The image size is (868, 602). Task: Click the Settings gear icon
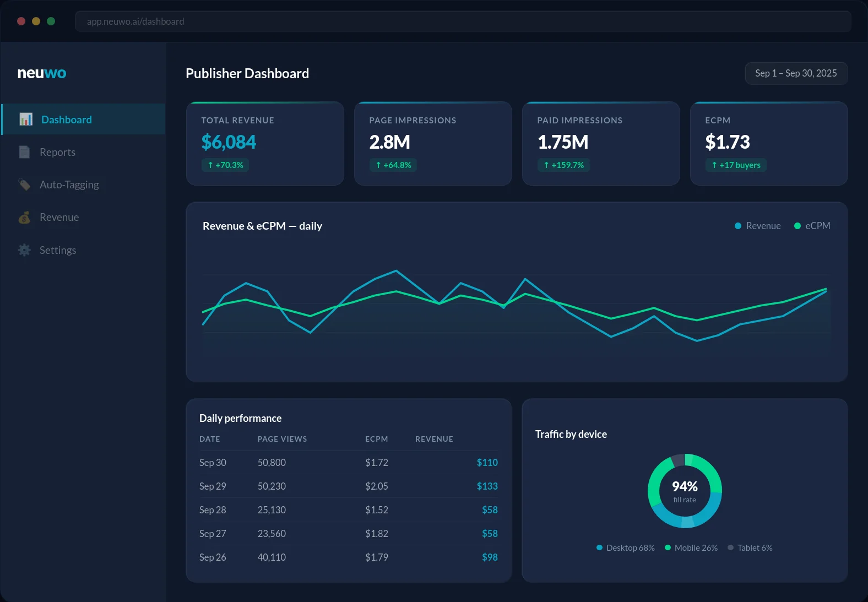coord(24,250)
